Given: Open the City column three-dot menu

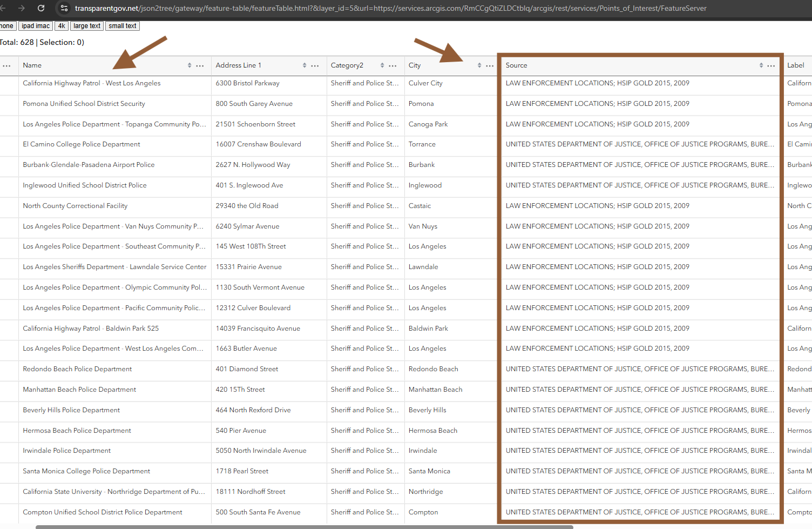Looking at the screenshot, I should click(490, 66).
